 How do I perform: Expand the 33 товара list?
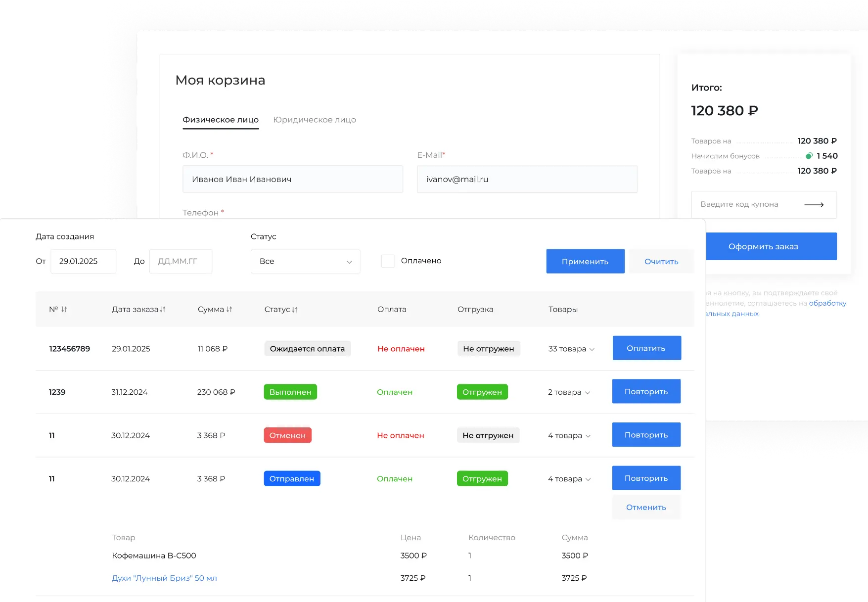tap(592, 349)
